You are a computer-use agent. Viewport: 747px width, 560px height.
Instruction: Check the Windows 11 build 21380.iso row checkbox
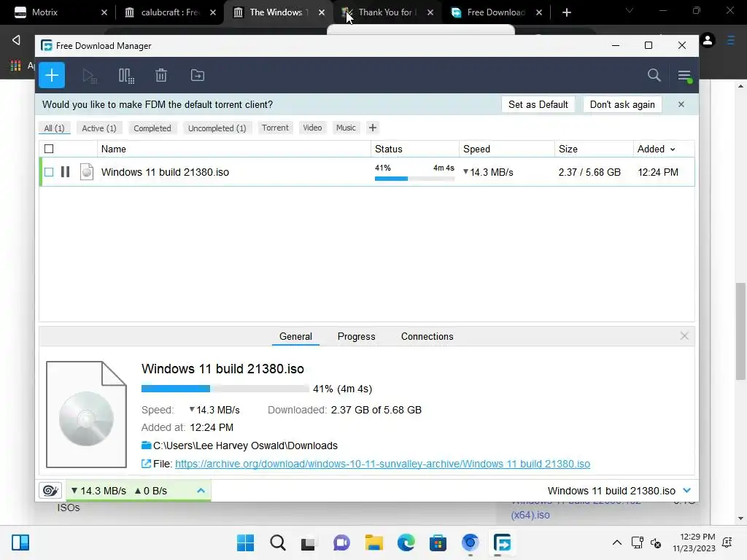49,172
